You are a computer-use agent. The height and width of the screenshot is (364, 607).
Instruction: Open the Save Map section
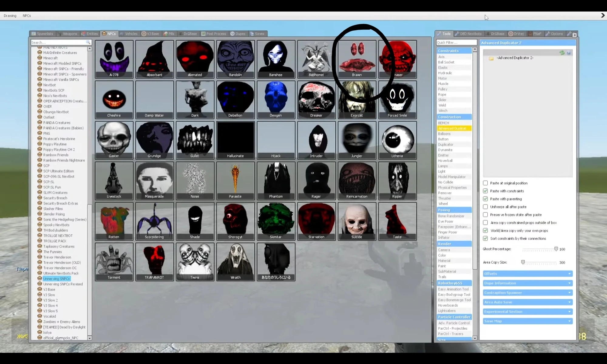(x=527, y=321)
